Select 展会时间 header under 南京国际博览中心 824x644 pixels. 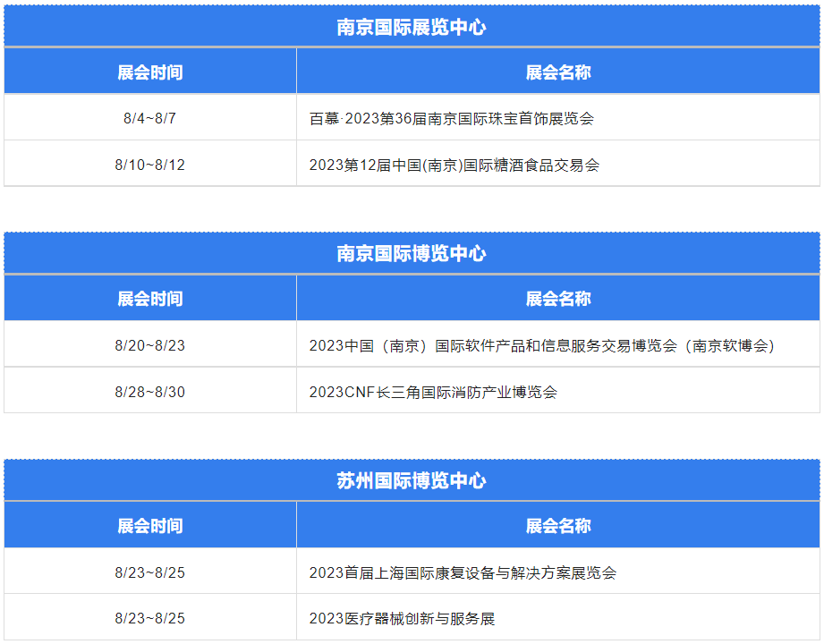point(150,299)
